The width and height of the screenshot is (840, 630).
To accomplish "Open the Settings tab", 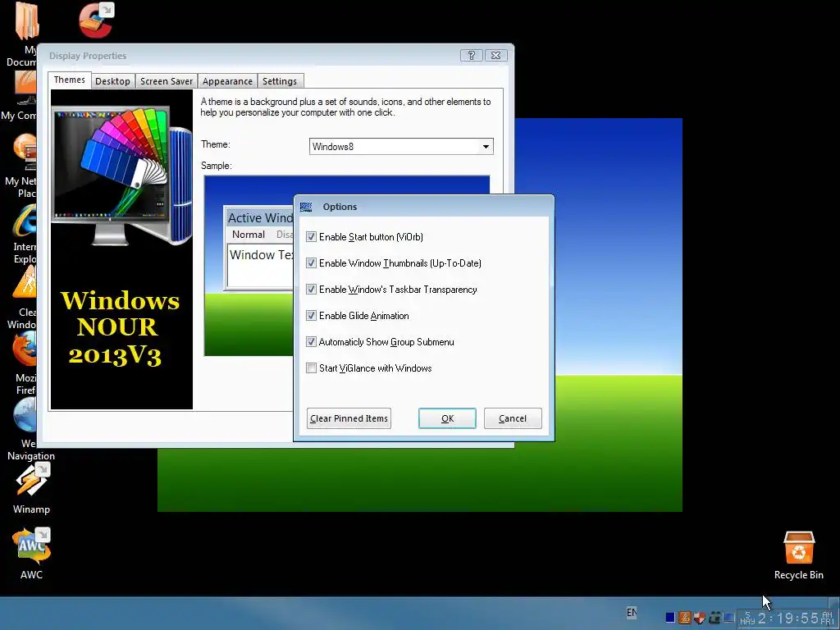I will (x=280, y=81).
